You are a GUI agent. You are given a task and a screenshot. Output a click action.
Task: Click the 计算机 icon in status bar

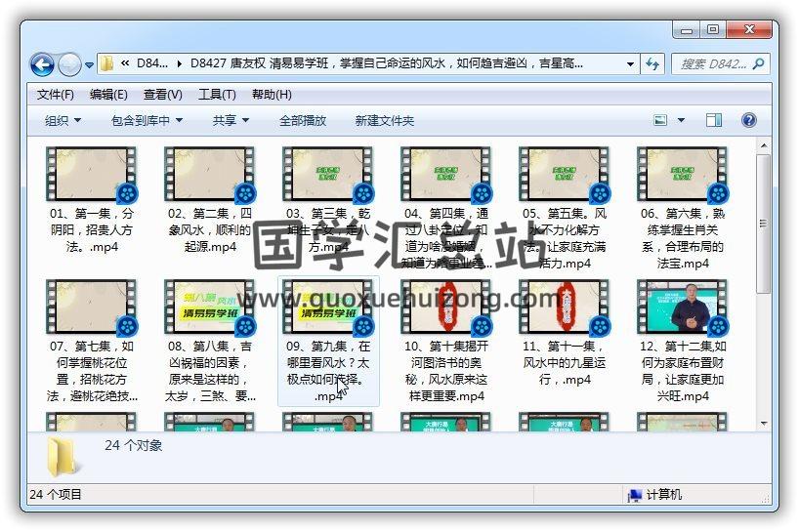[x=634, y=495]
